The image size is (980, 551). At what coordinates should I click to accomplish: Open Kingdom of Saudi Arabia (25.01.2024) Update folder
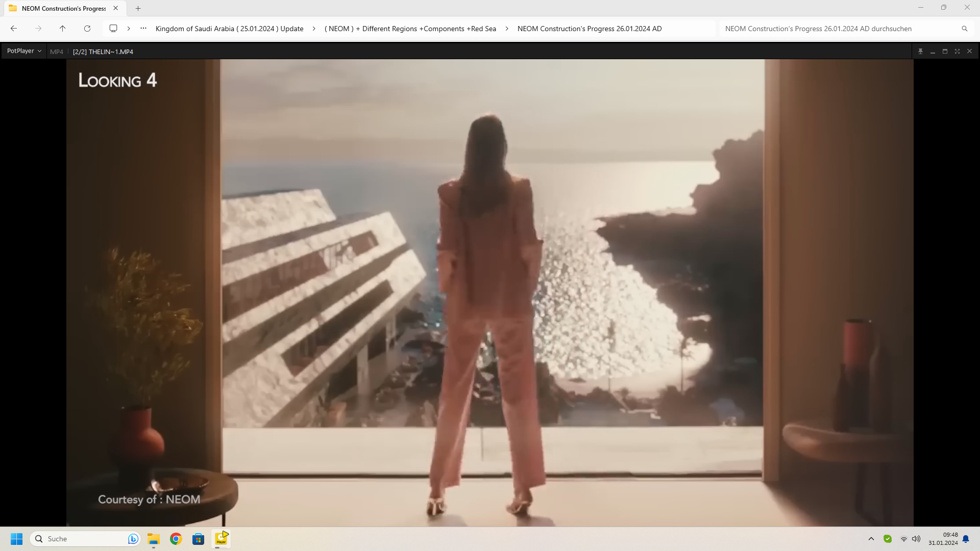(x=229, y=29)
